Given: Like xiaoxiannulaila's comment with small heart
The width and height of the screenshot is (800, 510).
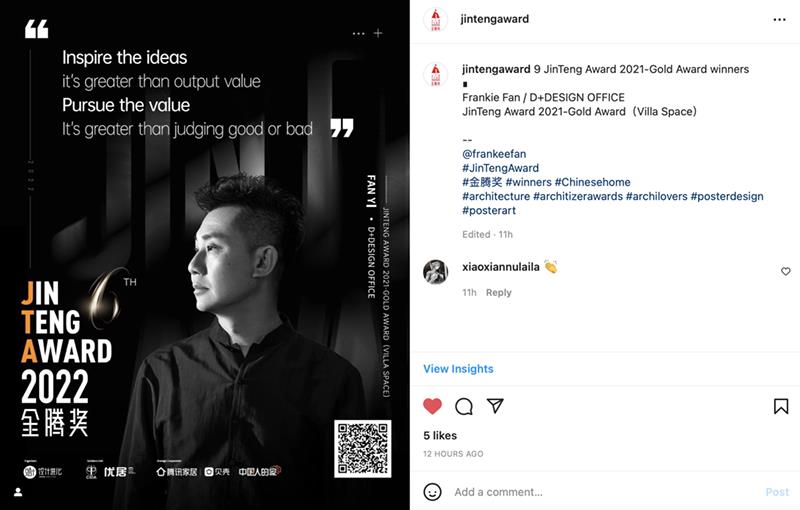Looking at the screenshot, I should [x=786, y=271].
